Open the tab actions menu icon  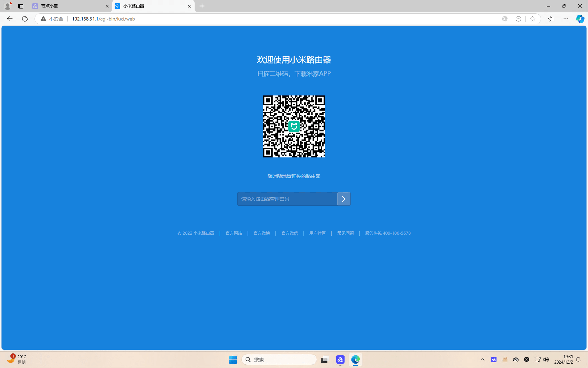[21, 6]
